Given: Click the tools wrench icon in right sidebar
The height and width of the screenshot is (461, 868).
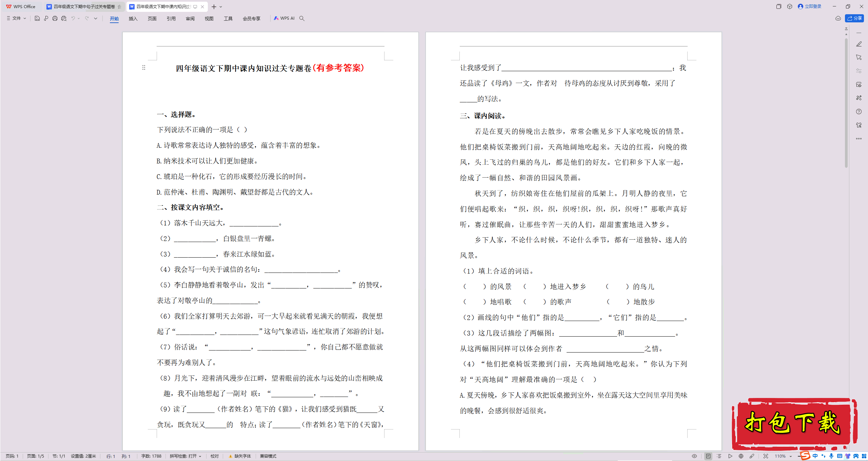Looking at the screenshot, I should 859,98.
